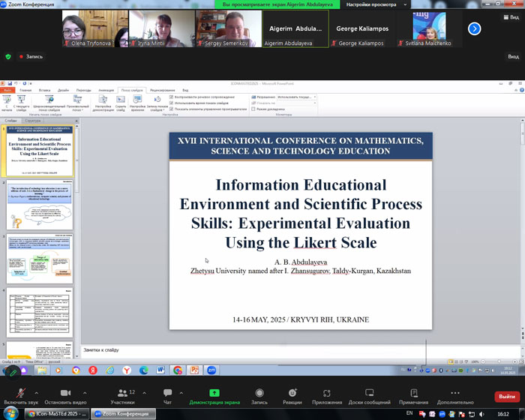Click the red Выйти leave button
This screenshot has height=420, width=525.
point(506,397)
